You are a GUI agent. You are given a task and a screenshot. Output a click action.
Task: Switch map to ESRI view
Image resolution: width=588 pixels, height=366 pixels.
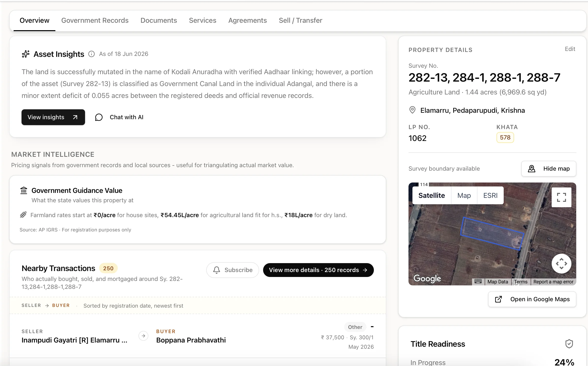[490, 195]
